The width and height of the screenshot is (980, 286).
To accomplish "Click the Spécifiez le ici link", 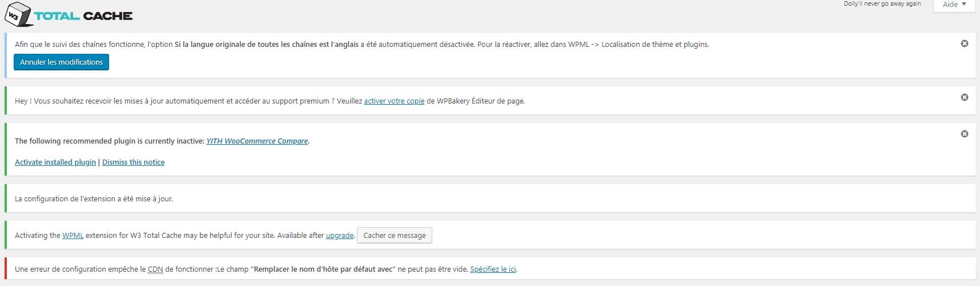I will (x=493, y=269).
